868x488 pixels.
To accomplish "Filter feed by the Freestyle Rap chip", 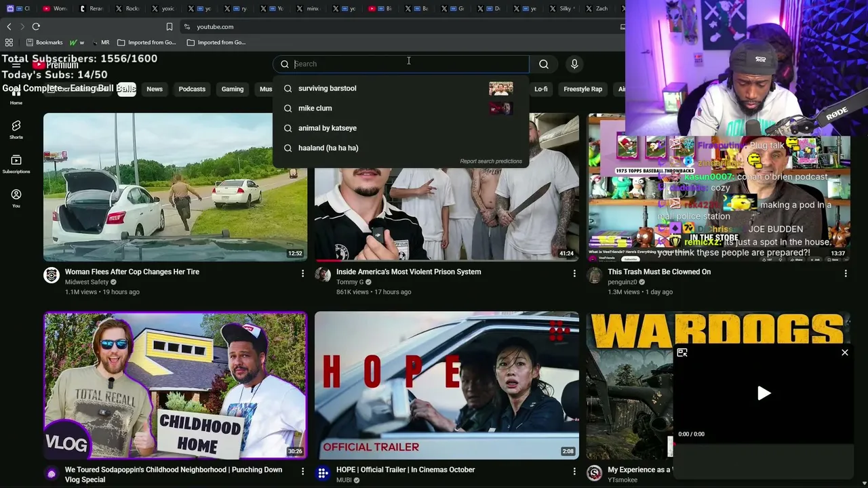I will [583, 89].
